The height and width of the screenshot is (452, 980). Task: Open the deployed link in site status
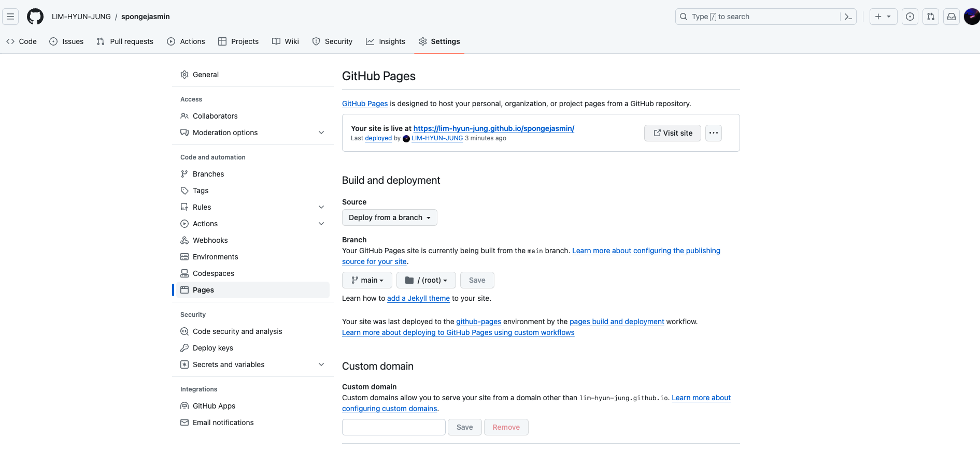(378, 138)
